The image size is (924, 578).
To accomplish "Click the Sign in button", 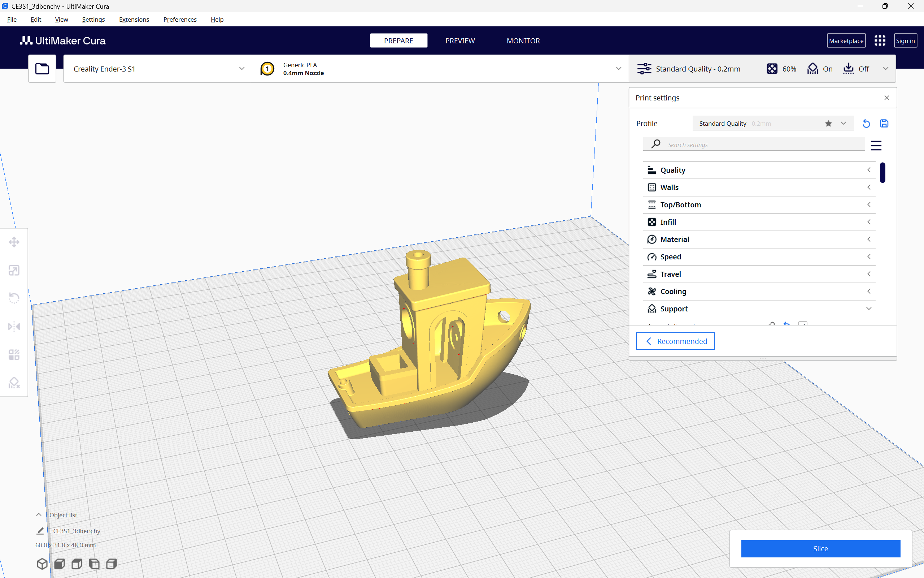I will coord(905,40).
